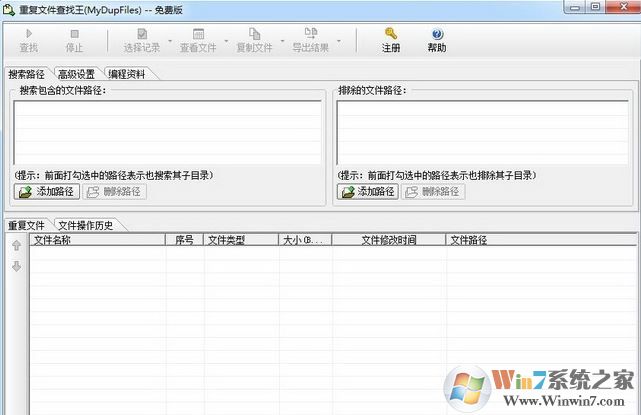The image size is (641, 415).
Task: Expand the 选择记录 dropdown arrow
Action: pos(170,40)
